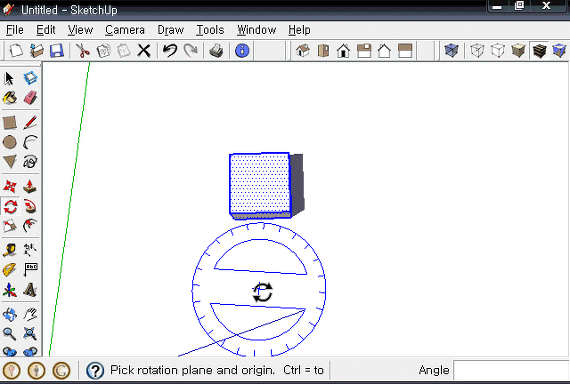
Task: Switch to Left camera view
Action: pyautogui.click(x=405, y=51)
